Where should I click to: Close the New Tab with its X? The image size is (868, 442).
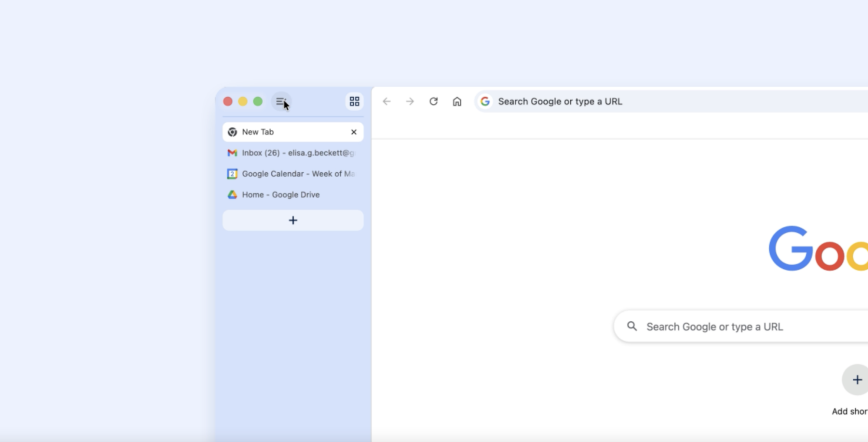point(354,132)
